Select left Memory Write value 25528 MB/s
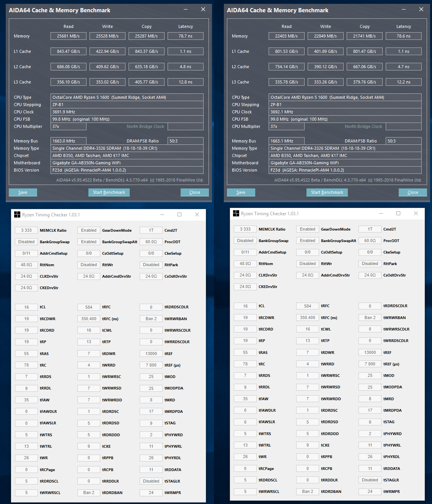 tap(108, 36)
